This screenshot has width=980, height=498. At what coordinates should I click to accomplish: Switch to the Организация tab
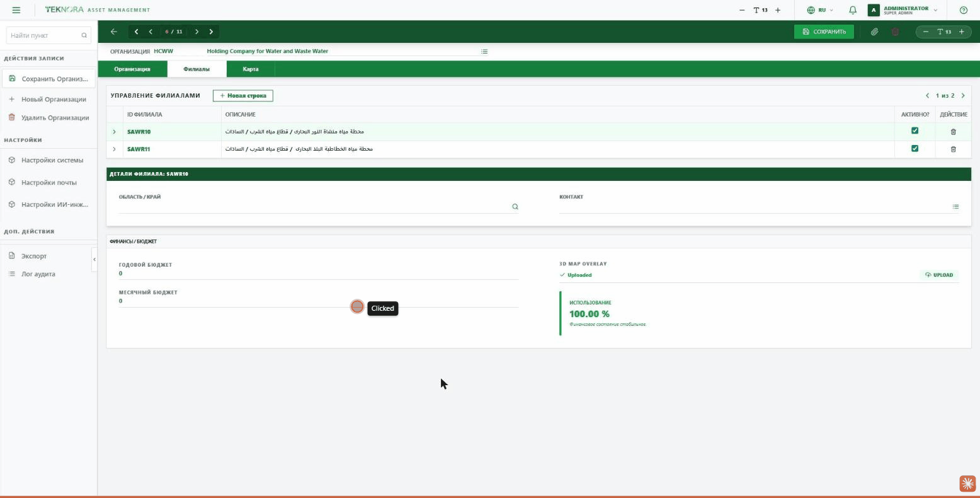coord(132,69)
